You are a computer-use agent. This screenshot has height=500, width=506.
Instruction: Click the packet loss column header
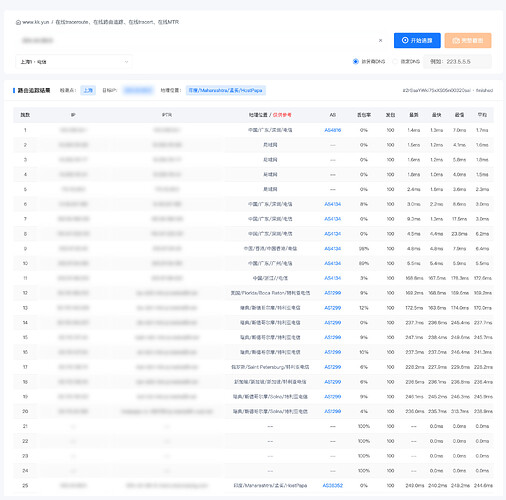click(364, 115)
